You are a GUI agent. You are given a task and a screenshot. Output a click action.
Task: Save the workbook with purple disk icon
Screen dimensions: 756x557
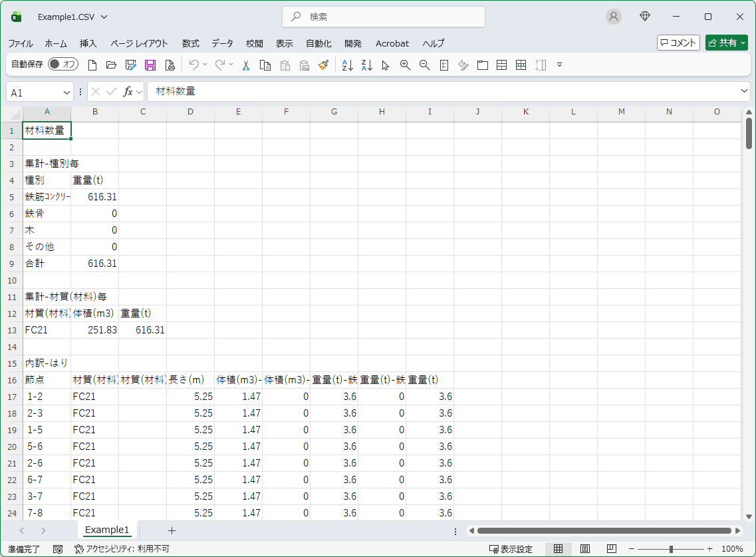tap(150, 65)
